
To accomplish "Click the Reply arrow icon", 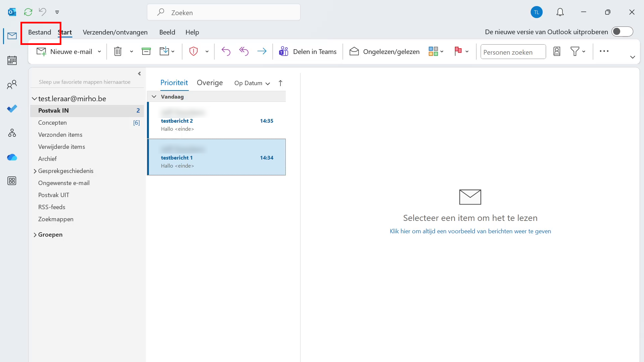I will [226, 51].
